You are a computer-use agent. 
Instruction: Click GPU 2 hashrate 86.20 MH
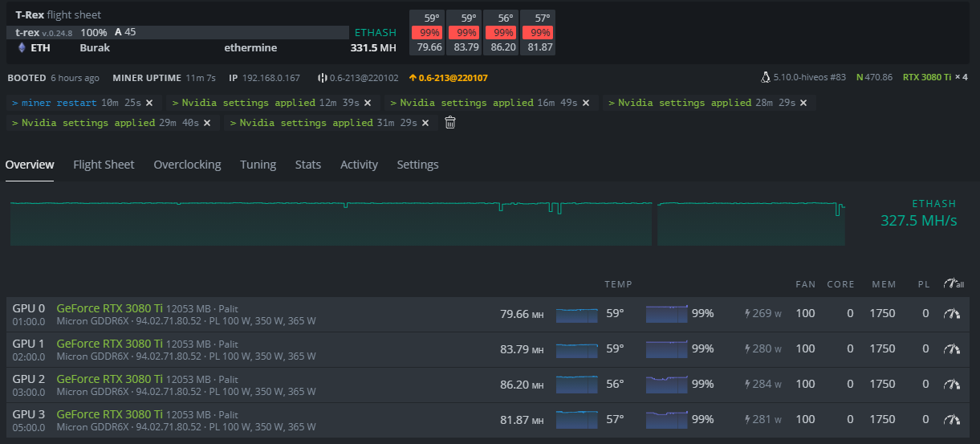pos(522,385)
